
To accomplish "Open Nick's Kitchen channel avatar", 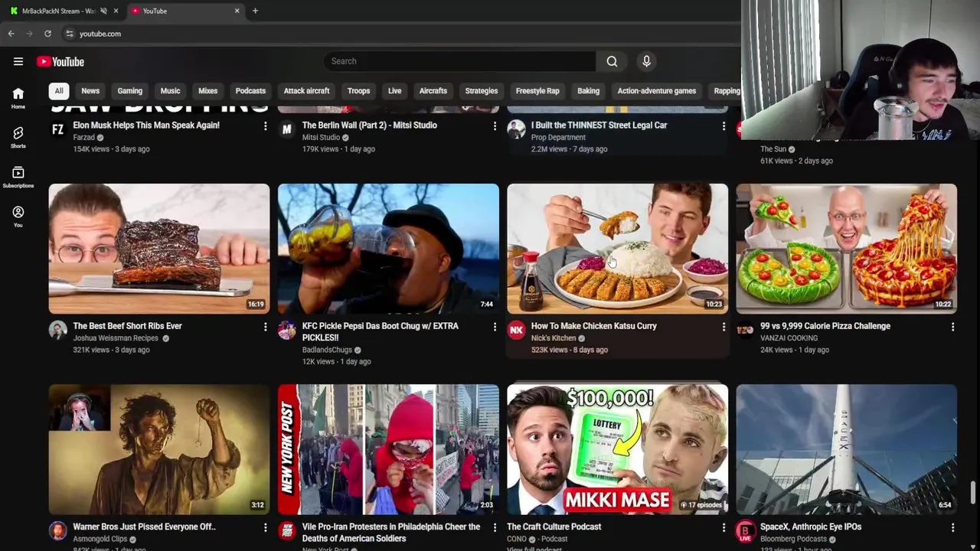I will pos(516,330).
